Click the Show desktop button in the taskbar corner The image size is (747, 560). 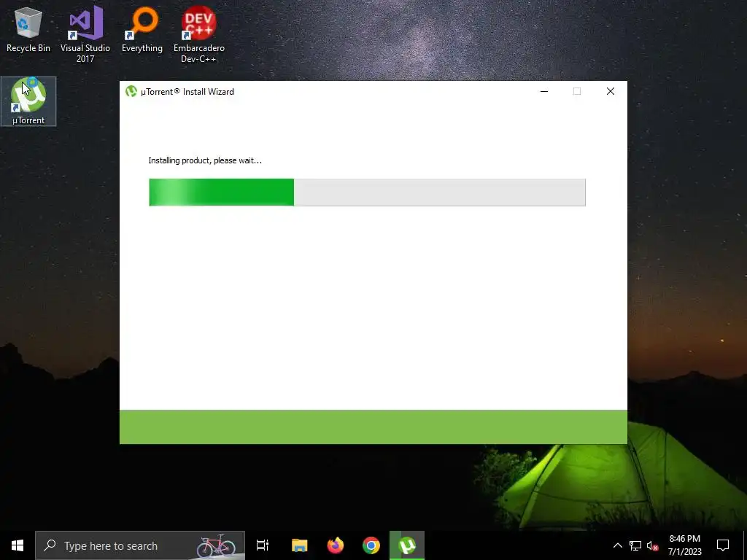[745, 545]
